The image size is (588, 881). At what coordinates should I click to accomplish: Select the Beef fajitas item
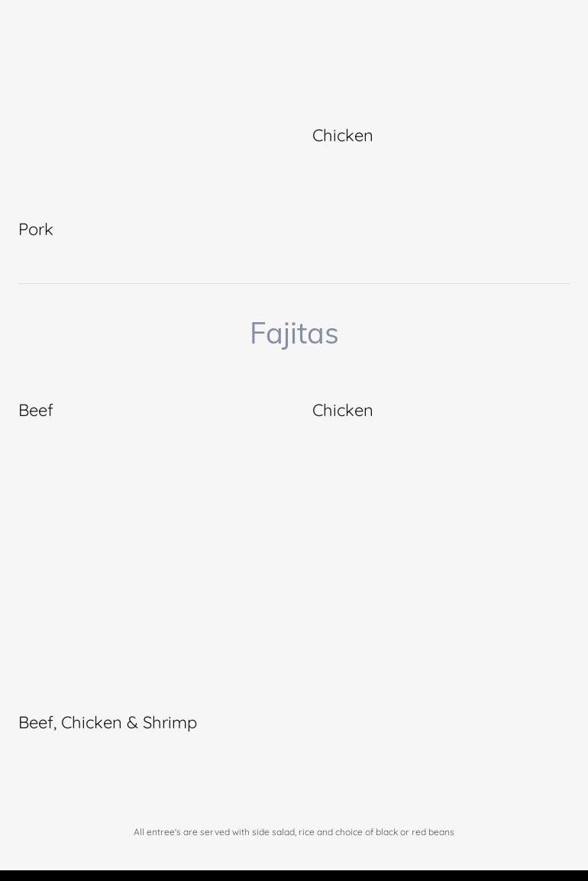35,410
